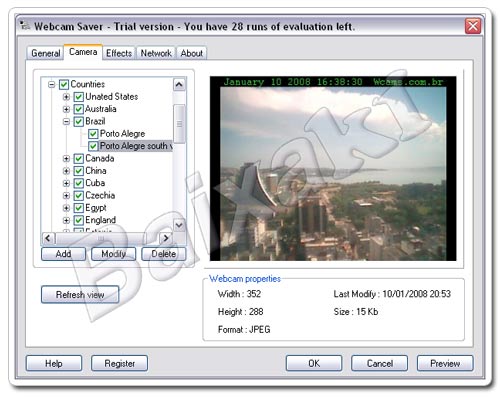
Task: Click the Cancel button
Action: pos(379,363)
